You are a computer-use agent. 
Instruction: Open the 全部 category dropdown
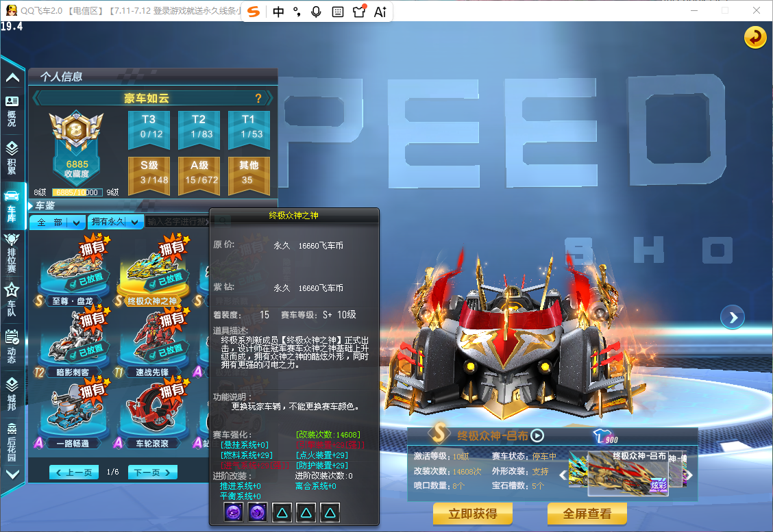click(x=57, y=222)
